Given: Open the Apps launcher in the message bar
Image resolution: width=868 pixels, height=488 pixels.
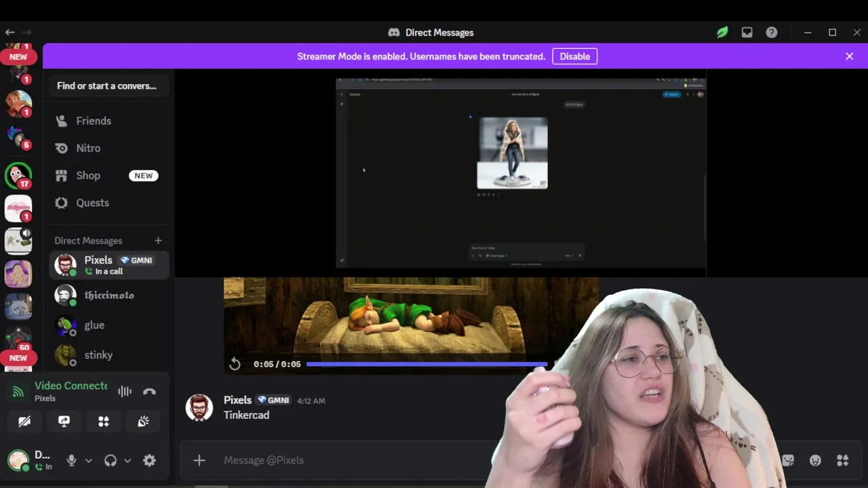Looking at the screenshot, I should (843, 460).
